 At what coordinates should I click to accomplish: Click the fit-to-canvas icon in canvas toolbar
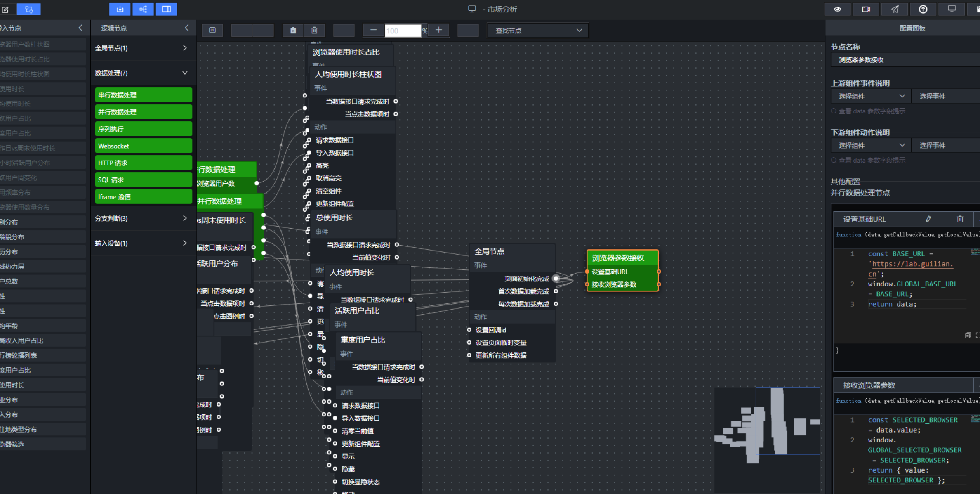(x=212, y=30)
